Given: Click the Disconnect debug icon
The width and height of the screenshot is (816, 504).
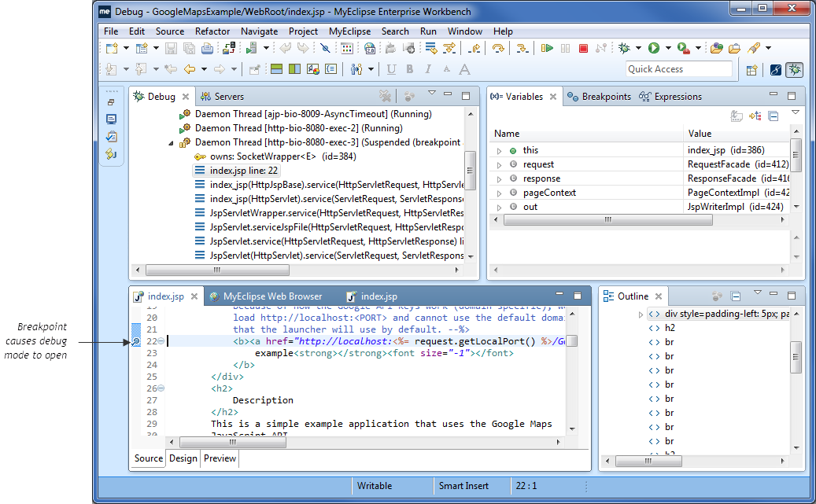Looking at the screenshot, I should pos(601,49).
